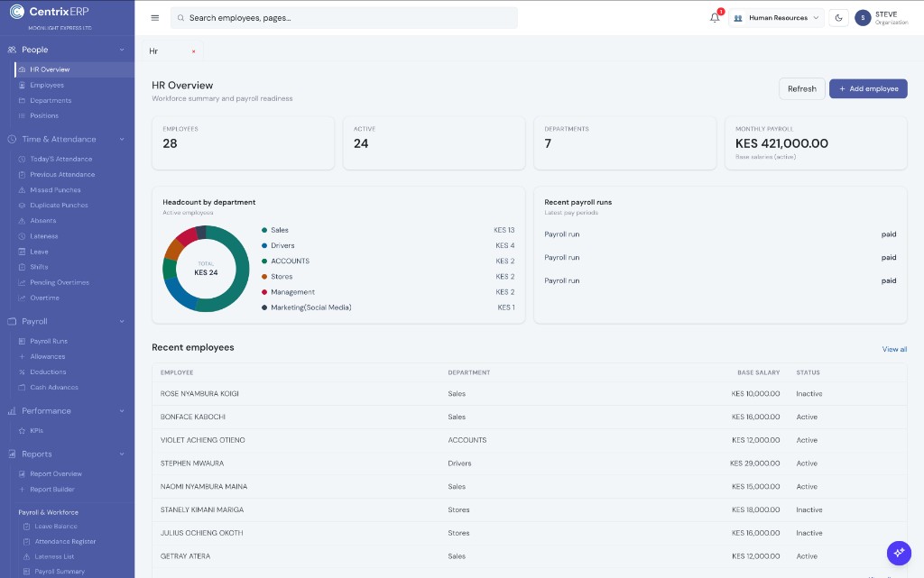Toggle the hamburger sidebar menu icon

155,18
